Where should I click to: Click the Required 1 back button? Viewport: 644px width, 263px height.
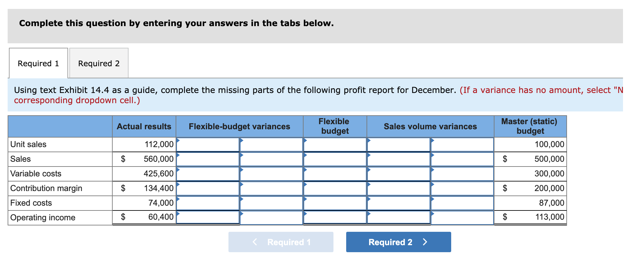pyautogui.click(x=281, y=242)
